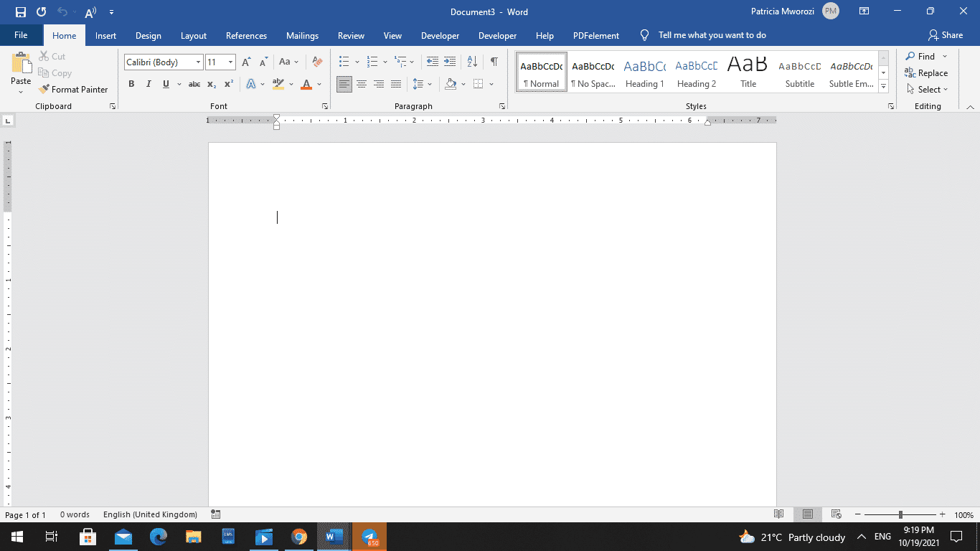This screenshot has width=980, height=551.
Task: Click the Replace button
Action: tap(926, 72)
